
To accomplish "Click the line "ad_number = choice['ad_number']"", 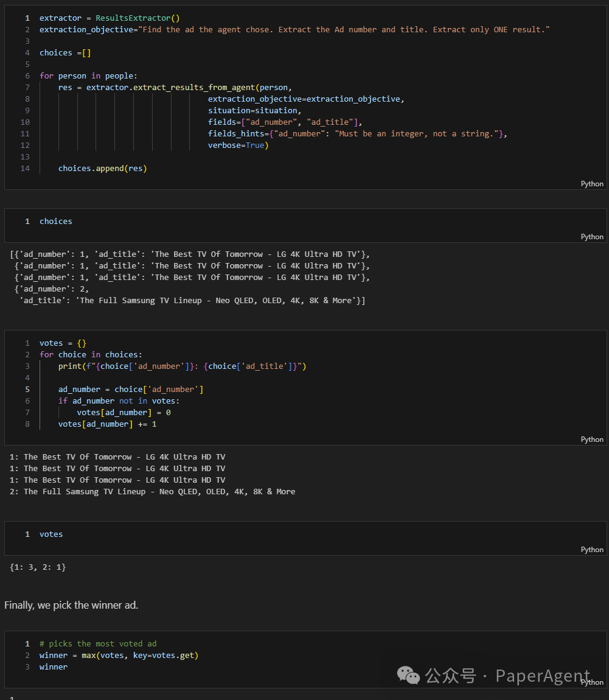I will (x=131, y=390).
